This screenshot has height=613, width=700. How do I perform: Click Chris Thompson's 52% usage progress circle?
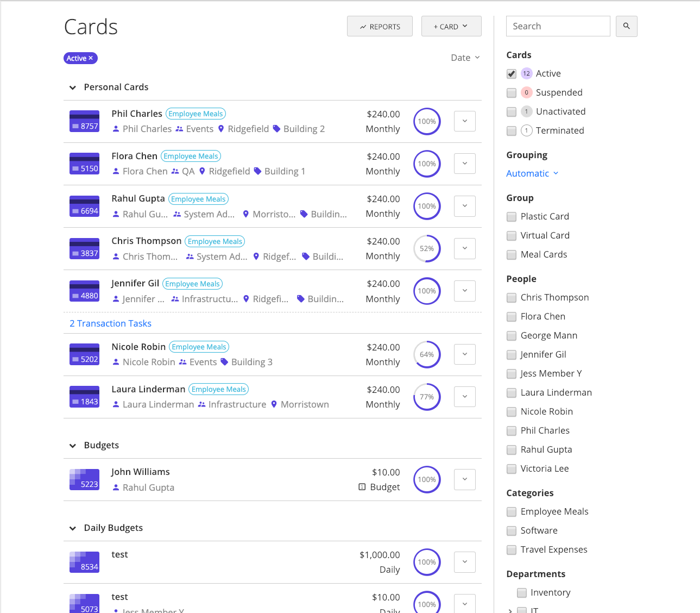(x=427, y=248)
